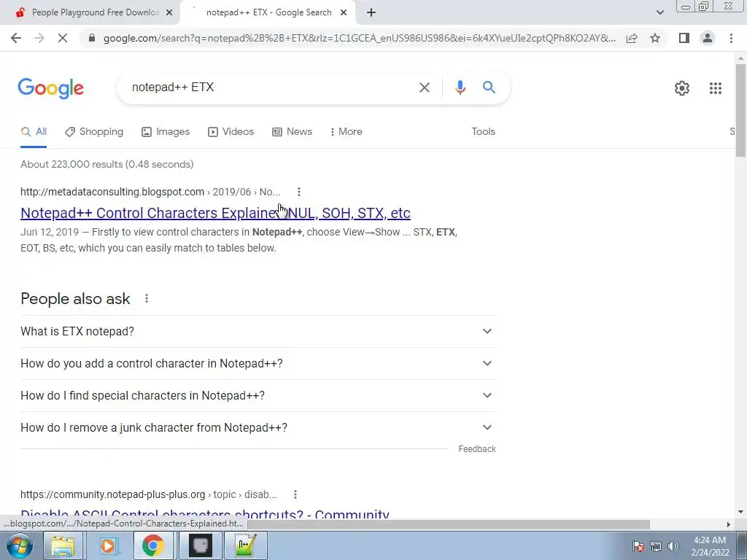Clear the search box text
747x560 pixels.
pos(424,87)
